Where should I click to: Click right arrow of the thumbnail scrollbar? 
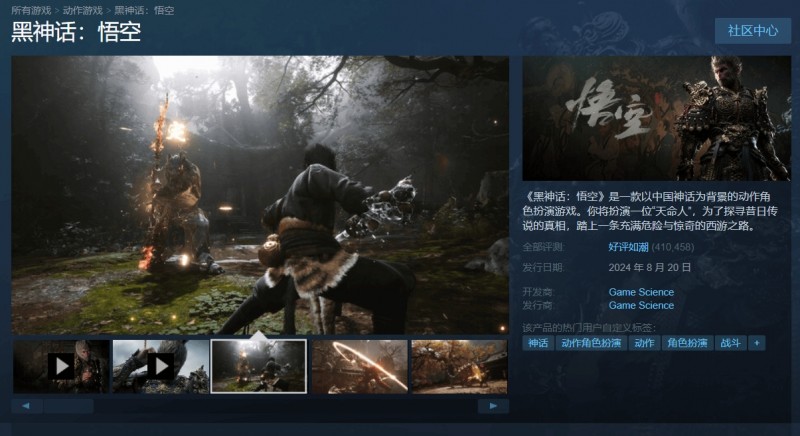(x=493, y=406)
